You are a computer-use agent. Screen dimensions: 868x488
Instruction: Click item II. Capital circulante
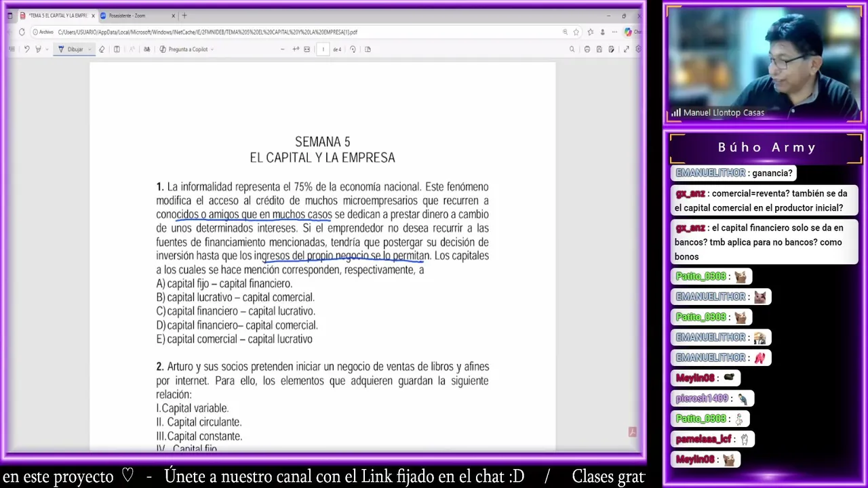pos(199,422)
